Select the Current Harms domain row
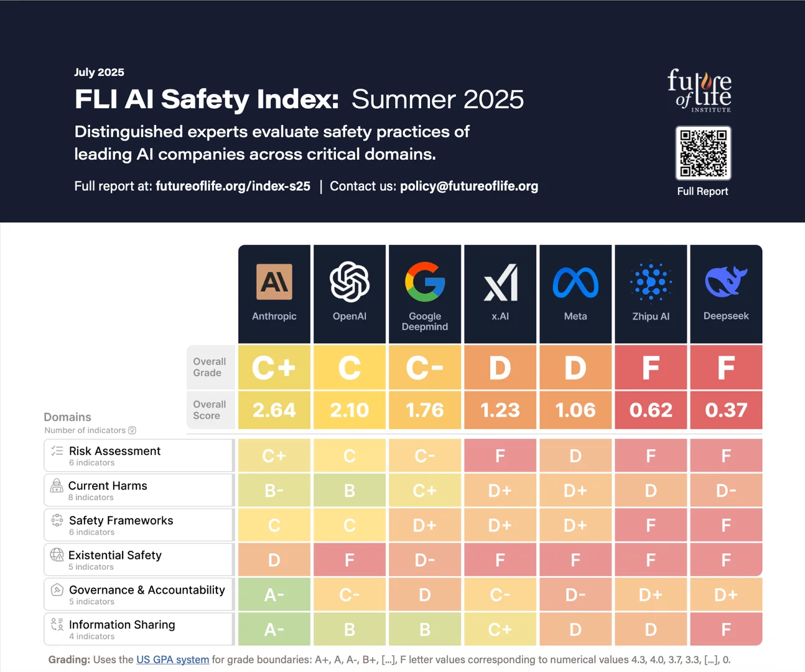The image size is (805, 672). tap(139, 490)
